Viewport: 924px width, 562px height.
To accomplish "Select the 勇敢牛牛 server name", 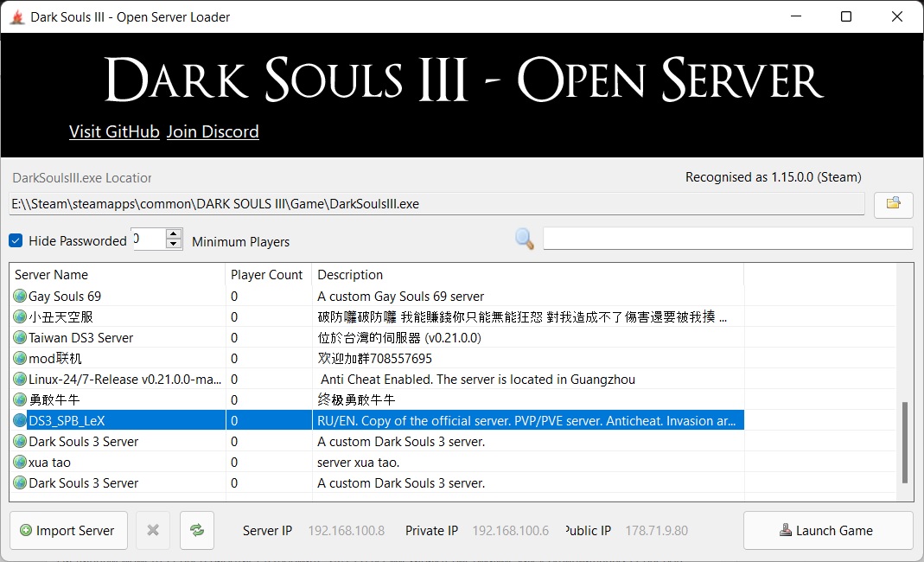I will 54,399.
